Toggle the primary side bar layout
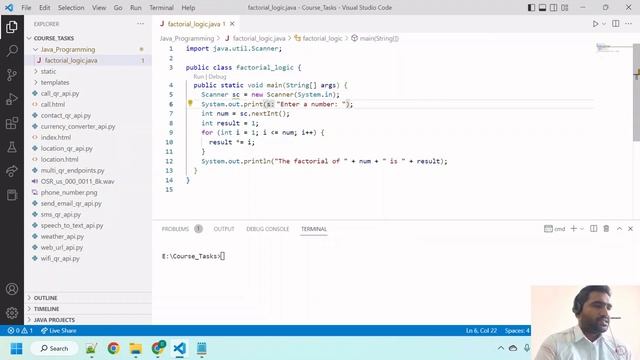 531,8
